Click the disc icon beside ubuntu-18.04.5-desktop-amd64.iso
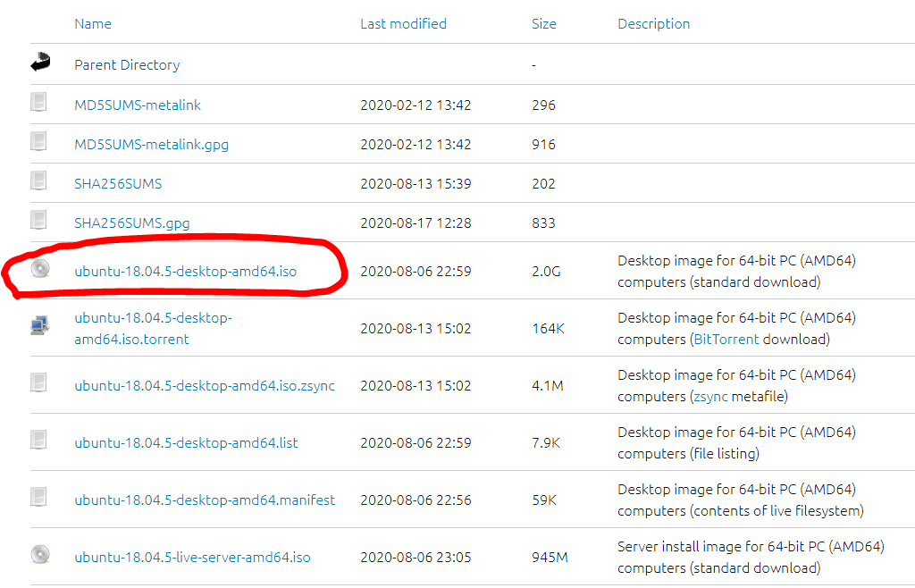Viewport: 915px width, 588px height. coord(40,268)
